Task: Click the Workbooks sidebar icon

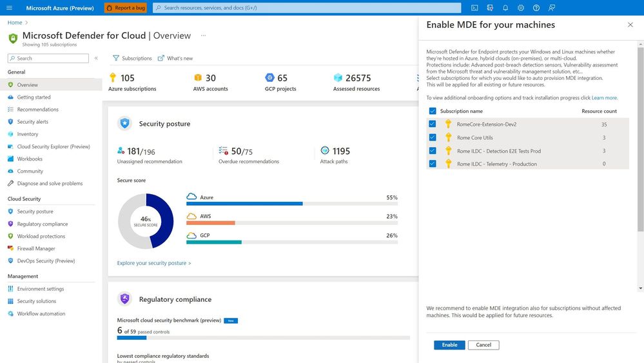Action: click(x=11, y=159)
